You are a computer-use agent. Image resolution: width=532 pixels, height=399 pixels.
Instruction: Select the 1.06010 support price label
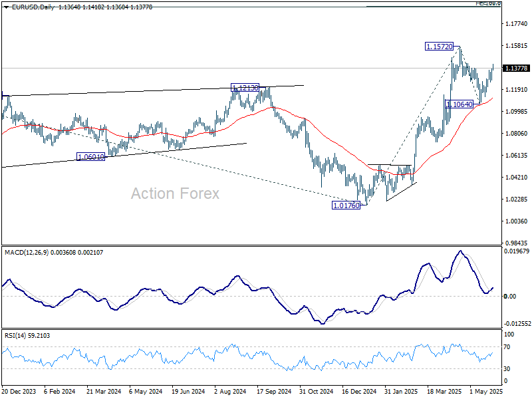tap(91, 157)
